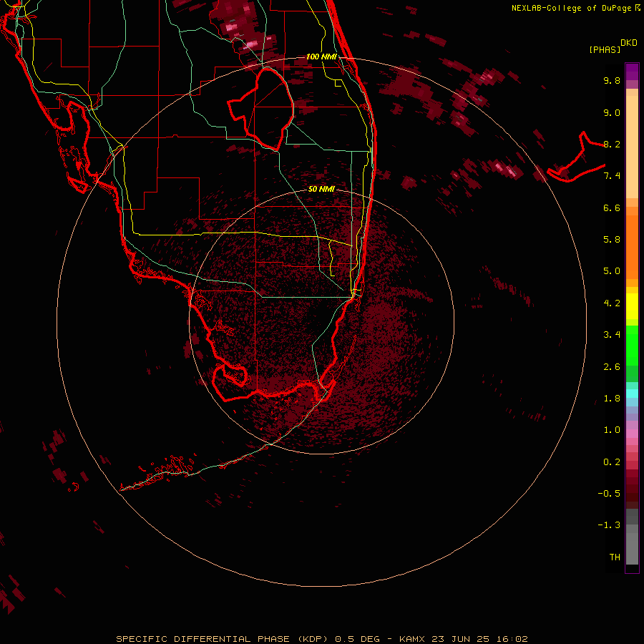This screenshot has height=644, width=644.
Task: Pick the purple band at the top of the scale
Action: point(632,72)
